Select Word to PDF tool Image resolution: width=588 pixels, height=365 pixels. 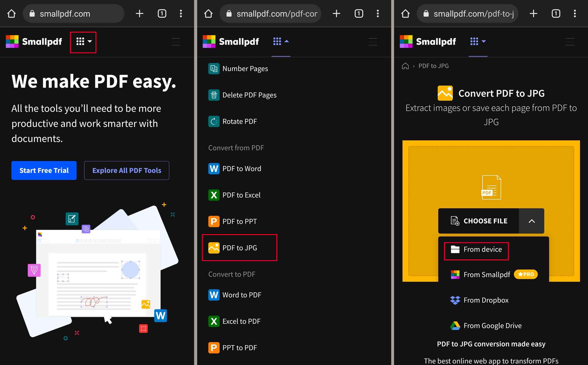pyautogui.click(x=235, y=295)
